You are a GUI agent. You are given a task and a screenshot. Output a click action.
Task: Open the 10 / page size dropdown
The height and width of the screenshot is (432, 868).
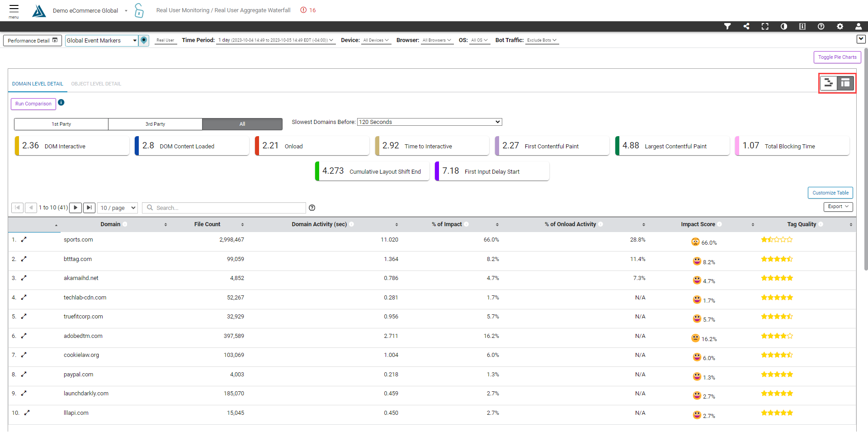click(118, 208)
